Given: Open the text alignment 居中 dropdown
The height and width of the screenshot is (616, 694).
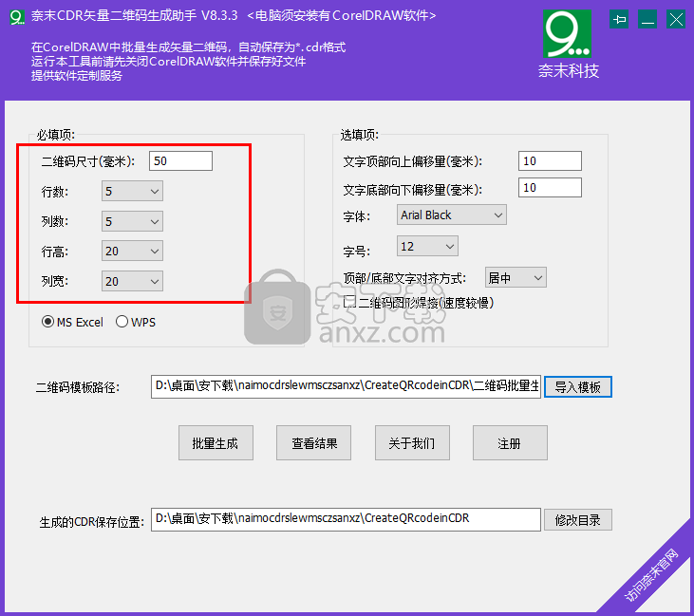Looking at the screenshot, I should 516,277.
